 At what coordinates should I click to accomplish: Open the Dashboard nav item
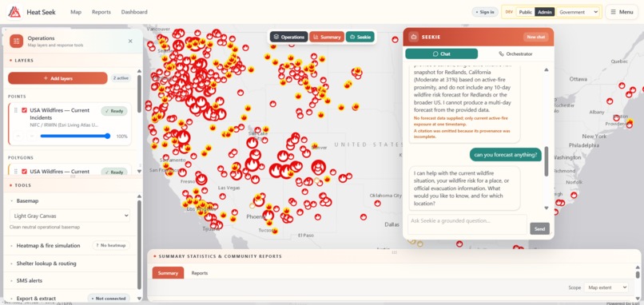point(134,12)
